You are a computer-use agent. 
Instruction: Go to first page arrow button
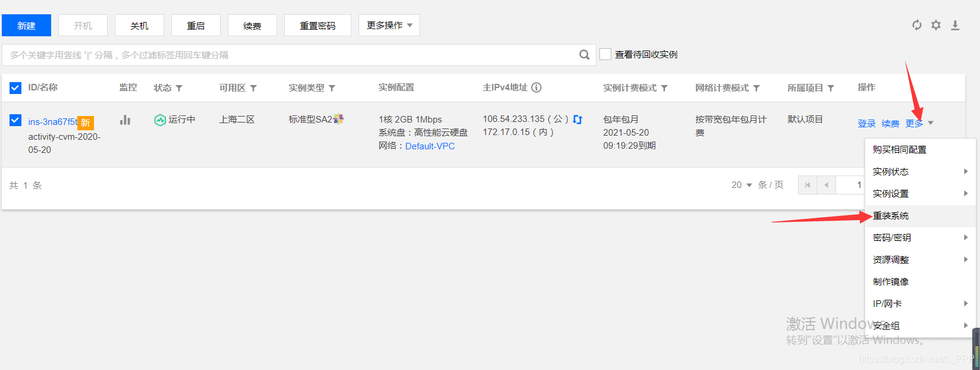coord(808,185)
